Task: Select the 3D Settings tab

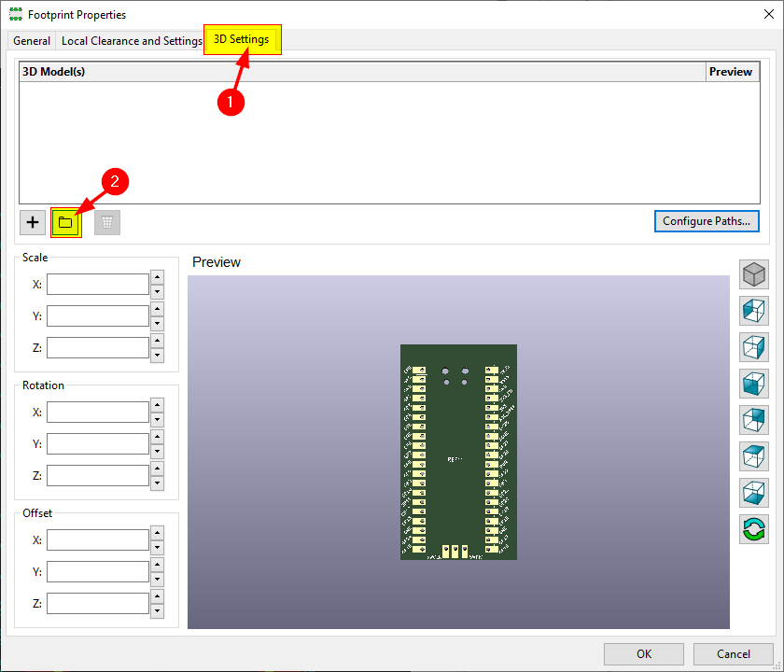Action: [x=242, y=40]
